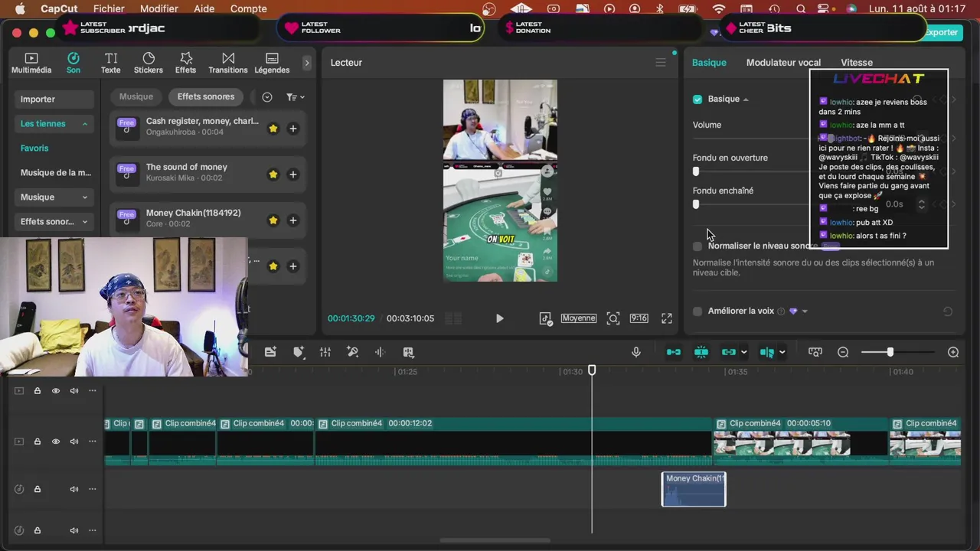Viewport: 980px width, 551px height.
Task: Open the Légendes panel
Action: tap(272, 63)
